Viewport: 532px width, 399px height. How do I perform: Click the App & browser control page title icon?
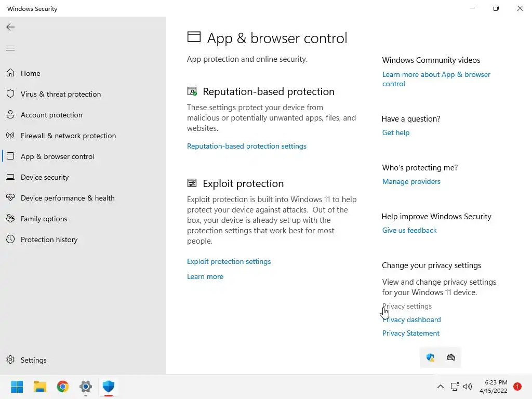pos(194,37)
